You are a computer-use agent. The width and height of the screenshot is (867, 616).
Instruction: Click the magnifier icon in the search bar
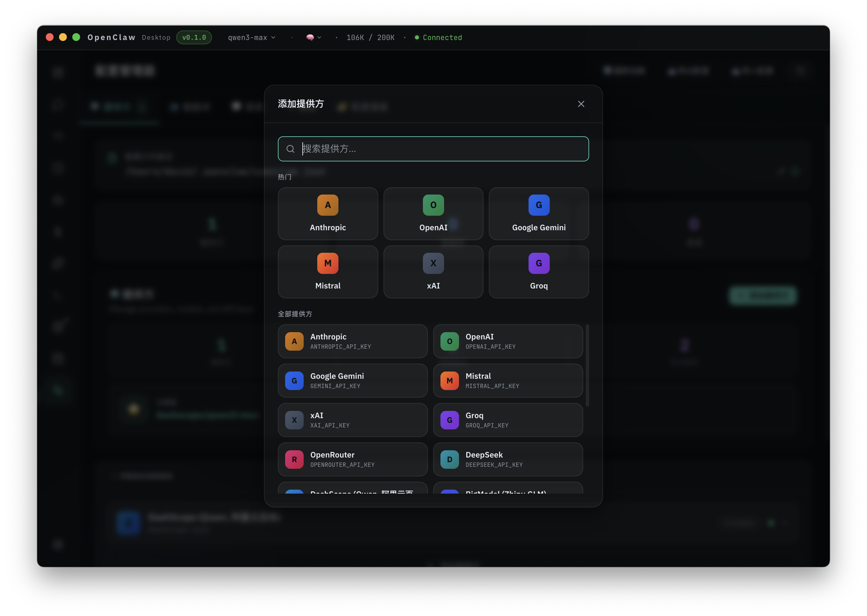click(x=290, y=149)
